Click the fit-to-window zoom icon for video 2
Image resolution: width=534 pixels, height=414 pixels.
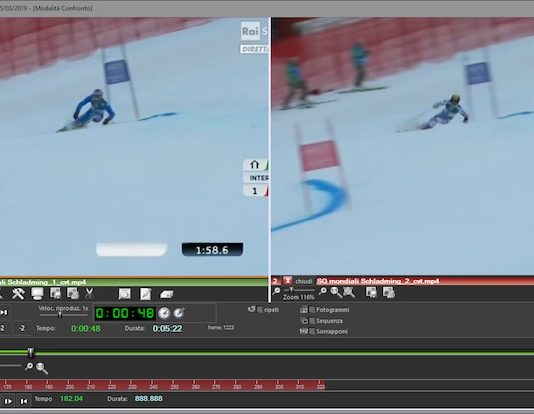349,292
